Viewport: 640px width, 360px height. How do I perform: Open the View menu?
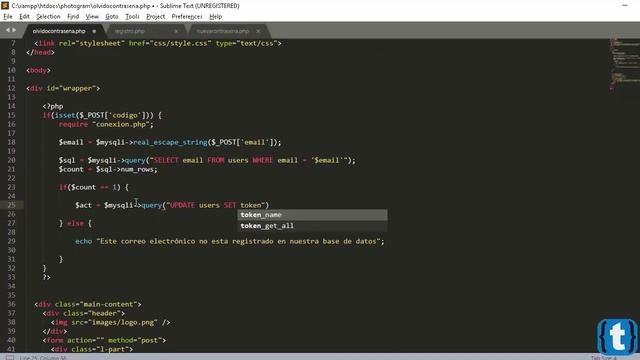point(92,17)
